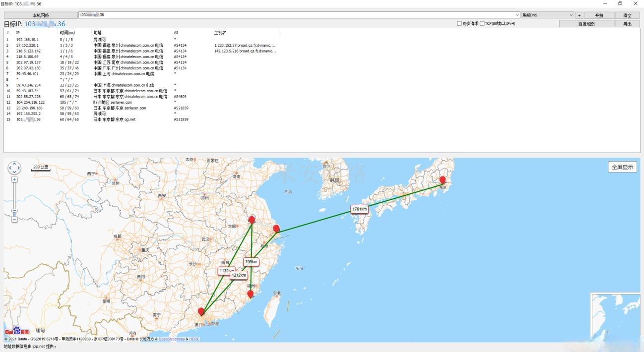
Task: Zoom out with the map minus button
Action: pos(14,219)
